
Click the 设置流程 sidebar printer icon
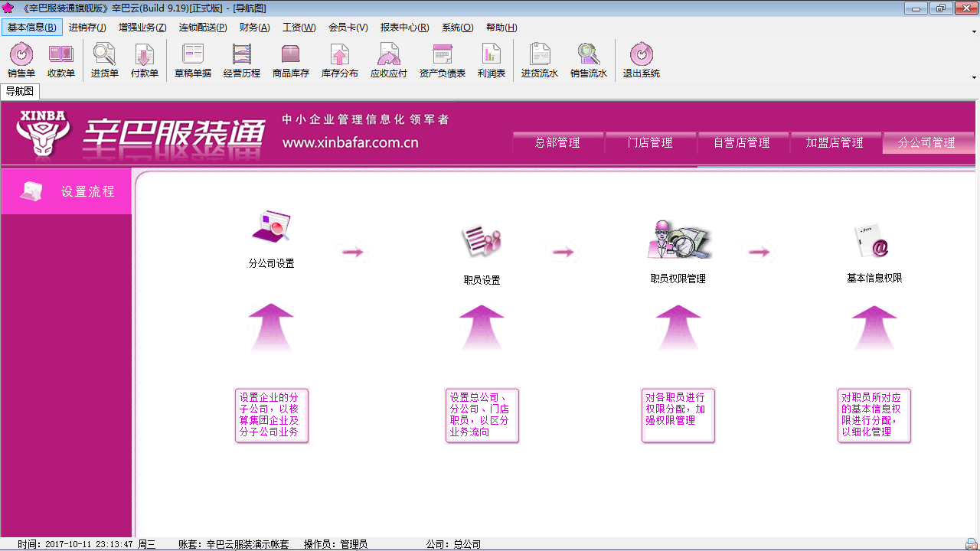31,191
